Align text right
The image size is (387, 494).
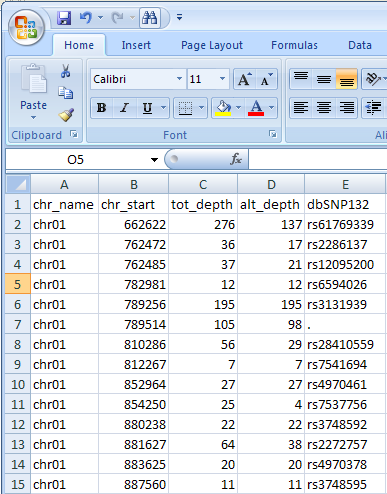347,108
